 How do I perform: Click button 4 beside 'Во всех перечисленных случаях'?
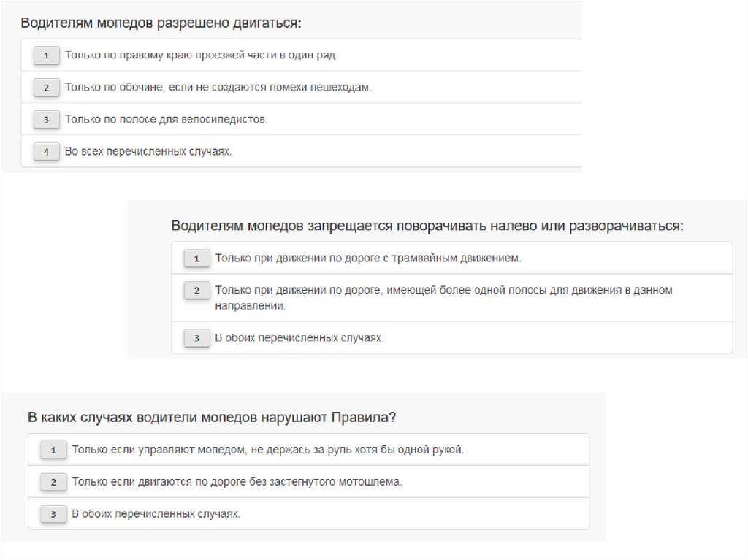46,152
